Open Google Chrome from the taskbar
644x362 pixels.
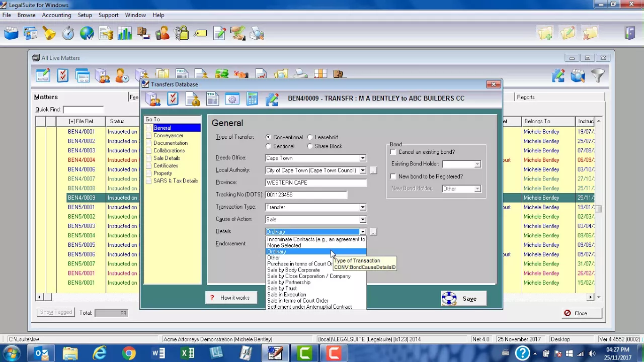click(x=129, y=353)
